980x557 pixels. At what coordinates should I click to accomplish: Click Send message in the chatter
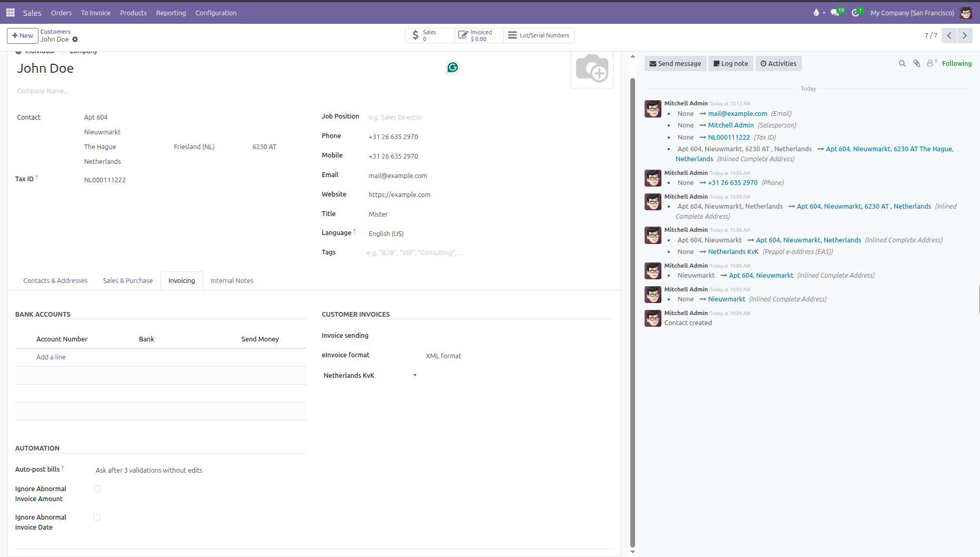click(x=675, y=63)
